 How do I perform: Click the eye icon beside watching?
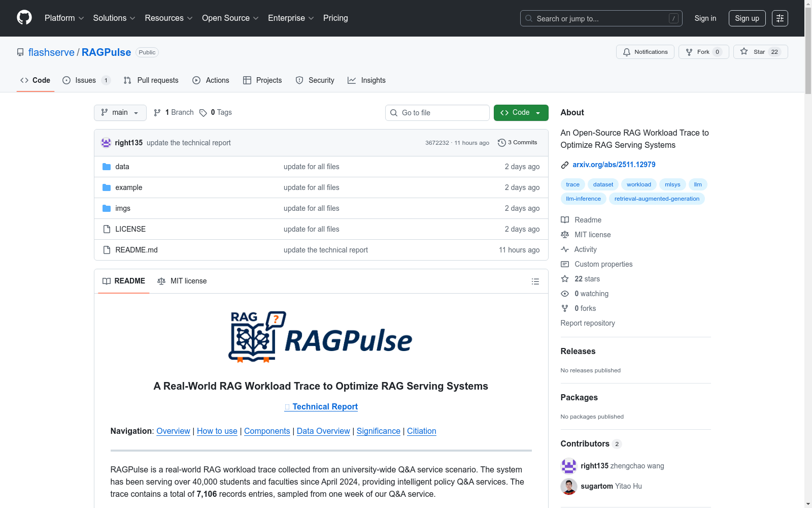565,294
